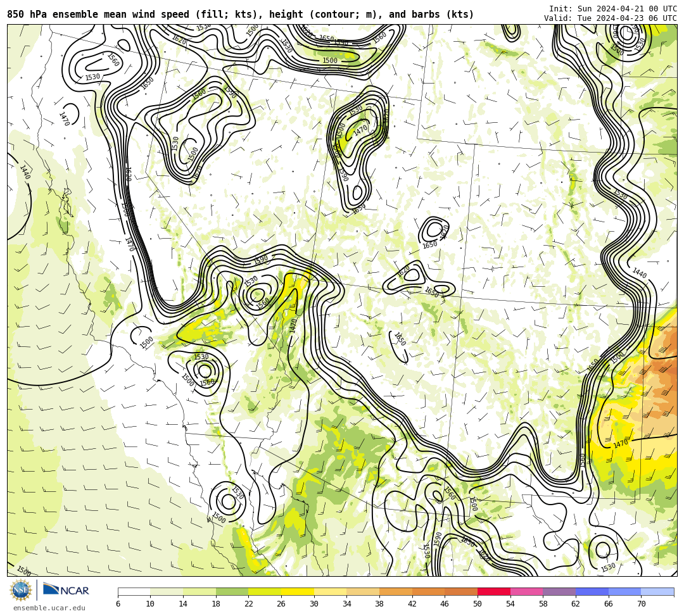Click the colorbar tick label 30

tap(313, 604)
